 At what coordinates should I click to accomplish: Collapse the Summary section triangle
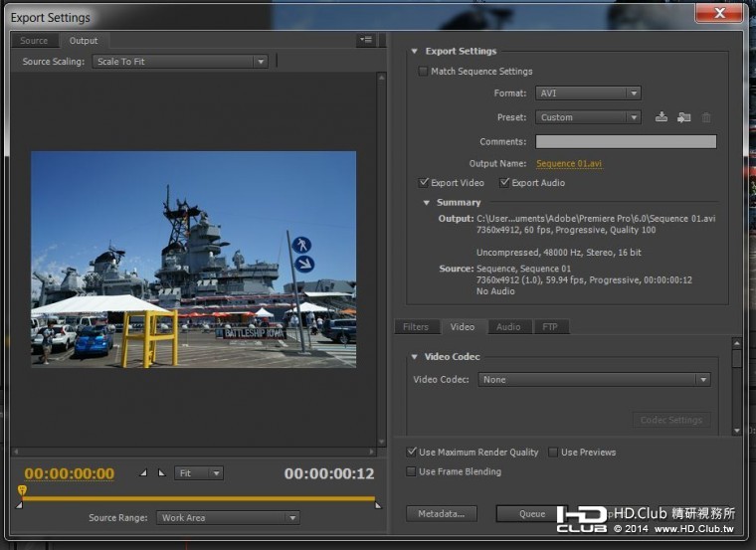click(x=427, y=203)
